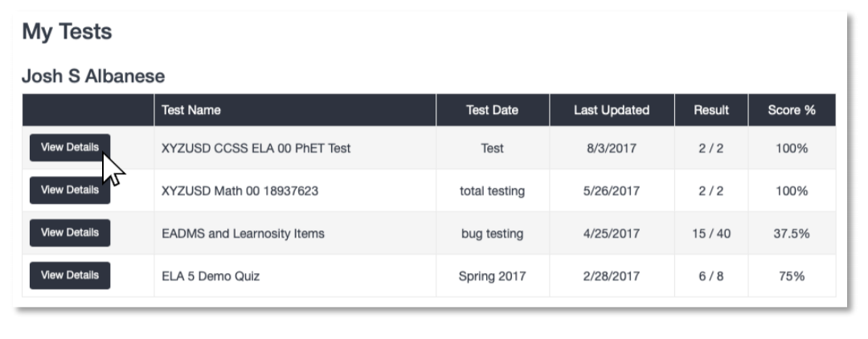Click the 37.5% score cell
This screenshot has height=339, width=868.
click(x=792, y=234)
